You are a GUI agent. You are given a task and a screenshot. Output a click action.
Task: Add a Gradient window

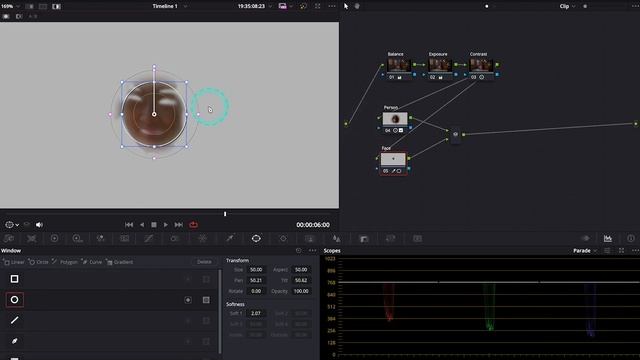(x=120, y=262)
